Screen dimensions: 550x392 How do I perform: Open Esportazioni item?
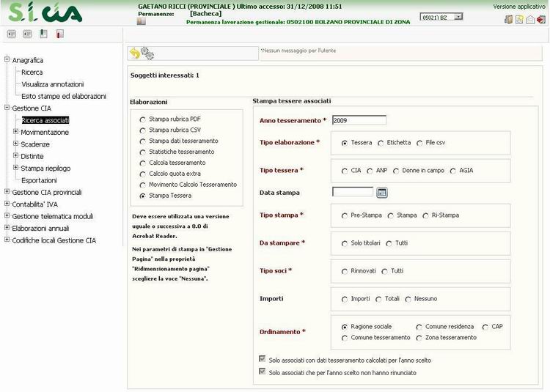[39, 180]
